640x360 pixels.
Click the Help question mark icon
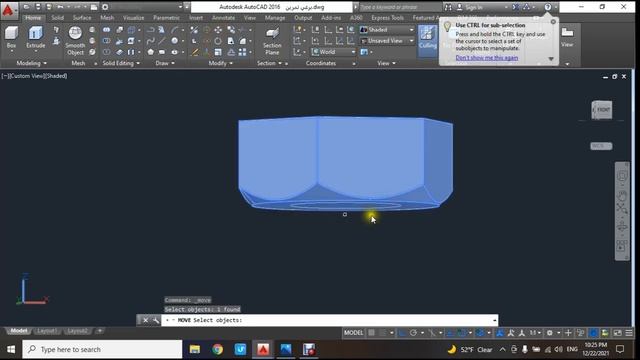click(x=548, y=7)
